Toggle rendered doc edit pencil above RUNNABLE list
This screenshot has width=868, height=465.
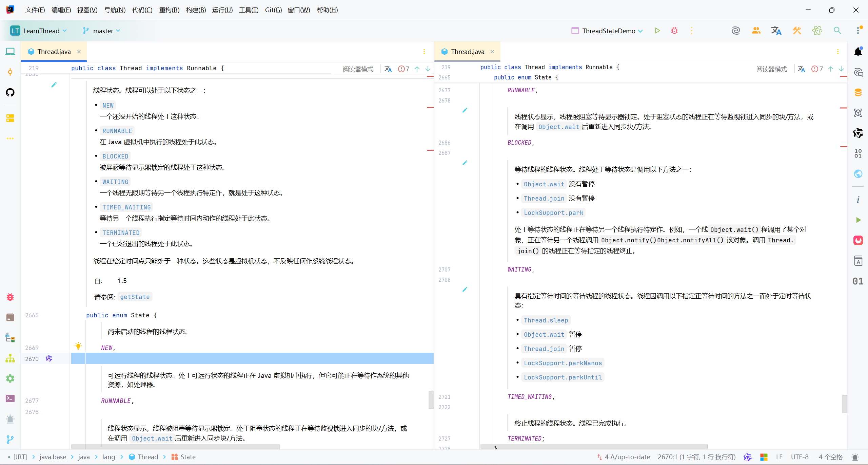(x=54, y=85)
